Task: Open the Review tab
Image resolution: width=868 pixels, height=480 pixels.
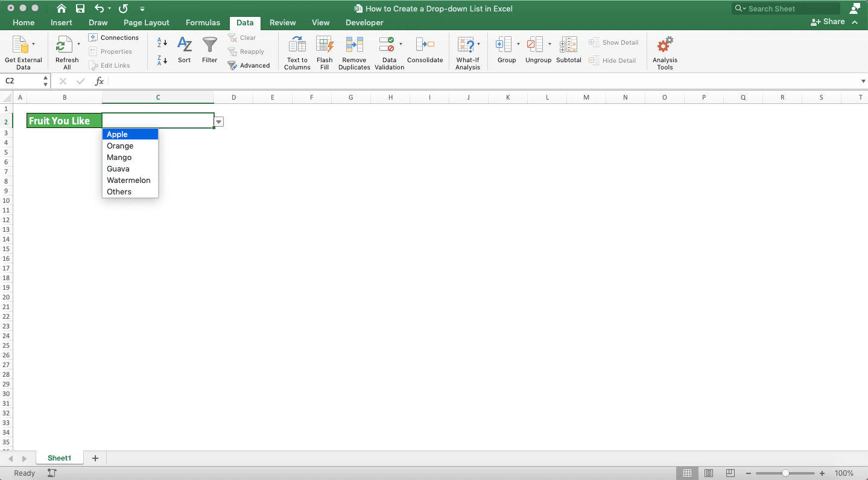Action: click(x=283, y=22)
